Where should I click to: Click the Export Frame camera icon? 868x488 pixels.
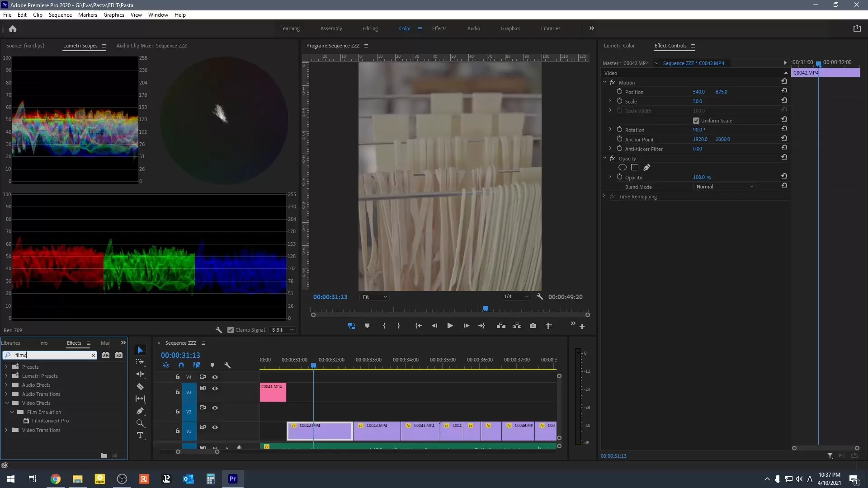tap(533, 326)
